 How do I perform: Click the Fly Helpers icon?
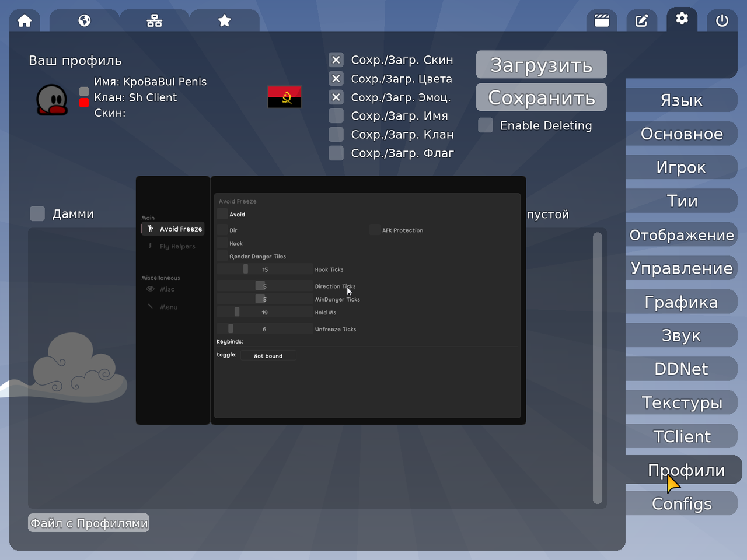(x=150, y=246)
